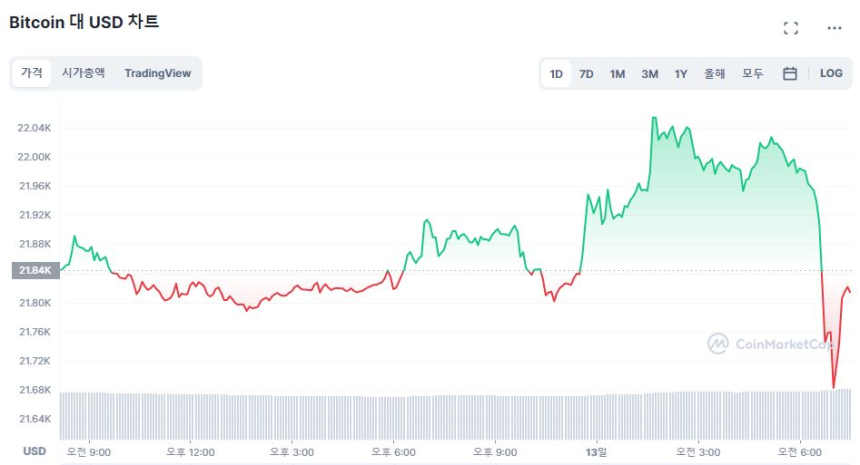This screenshot has height=465, width=860.
Task: Click the CoinMarketCap watermark logo
Action: pyautogui.click(x=770, y=344)
